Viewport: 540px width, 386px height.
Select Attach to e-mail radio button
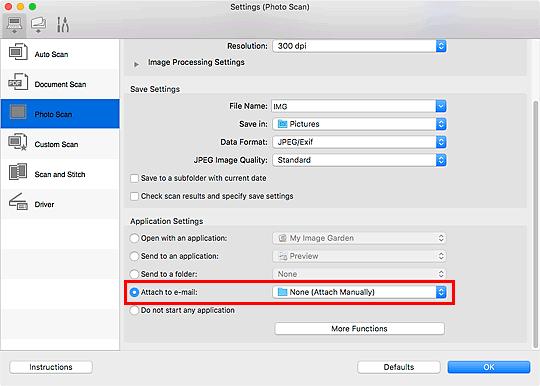tap(134, 292)
